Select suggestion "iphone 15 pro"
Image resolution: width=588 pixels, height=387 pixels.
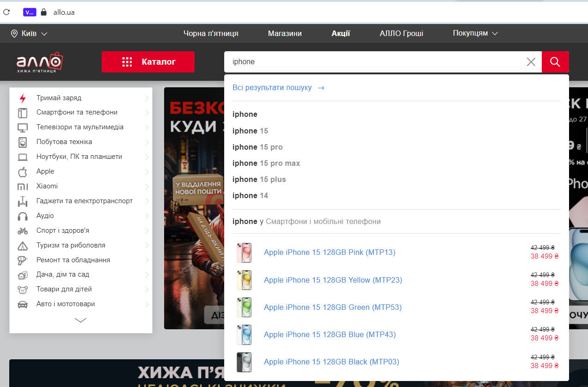(257, 147)
